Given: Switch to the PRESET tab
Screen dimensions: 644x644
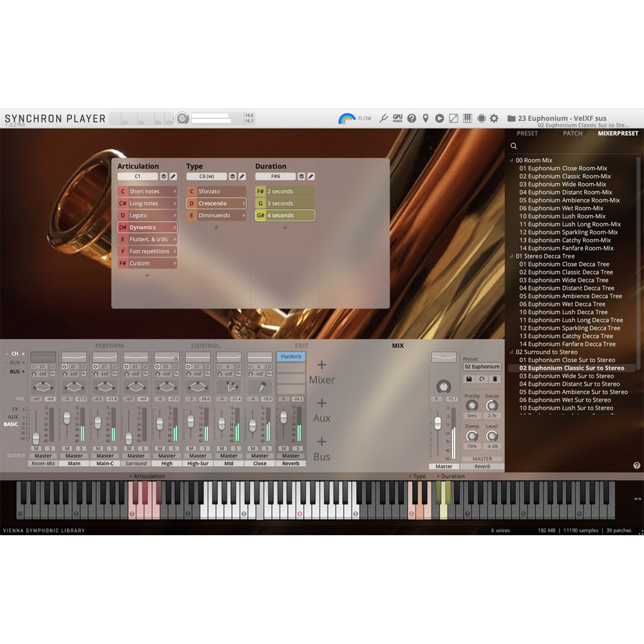Looking at the screenshot, I should [527, 133].
